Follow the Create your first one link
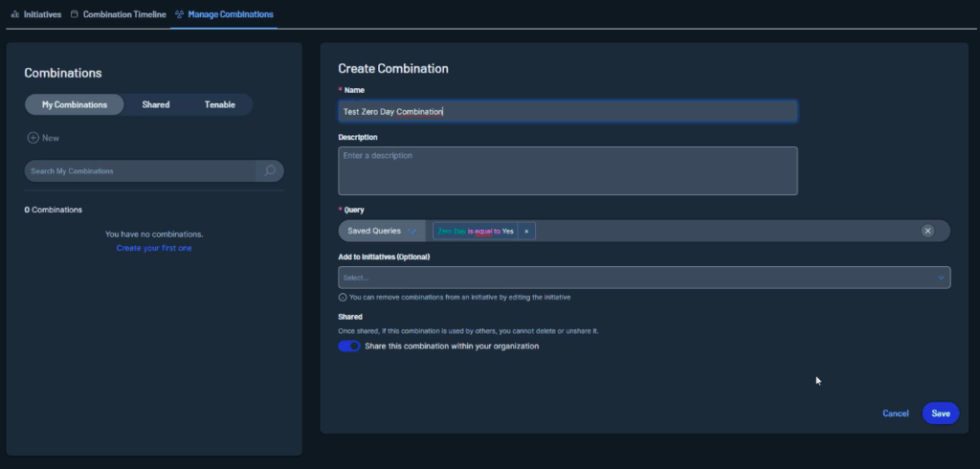Screen dimensions: 980x469 [x=154, y=248]
